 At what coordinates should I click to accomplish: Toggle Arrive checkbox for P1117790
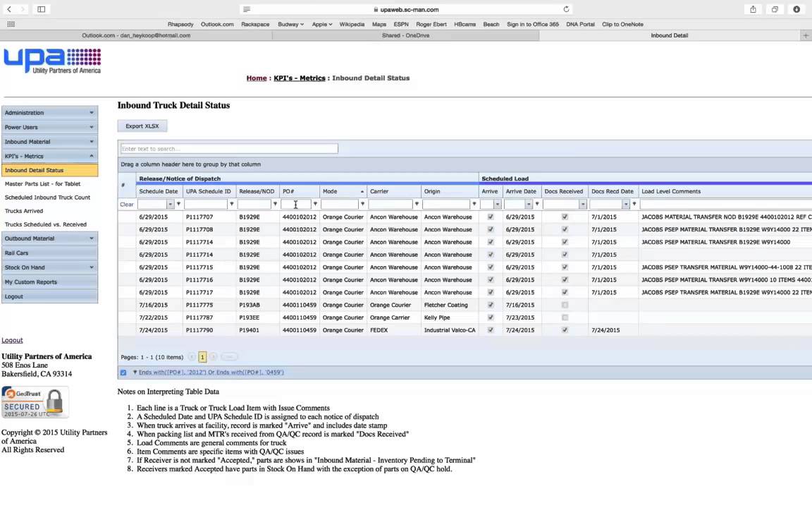(x=491, y=330)
